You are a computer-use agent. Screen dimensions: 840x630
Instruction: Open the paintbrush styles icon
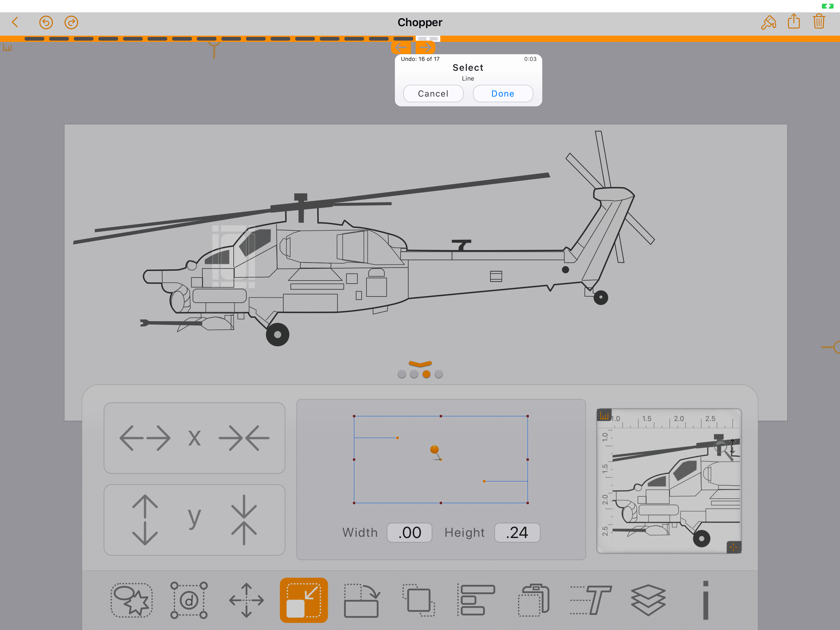(x=768, y=22)
